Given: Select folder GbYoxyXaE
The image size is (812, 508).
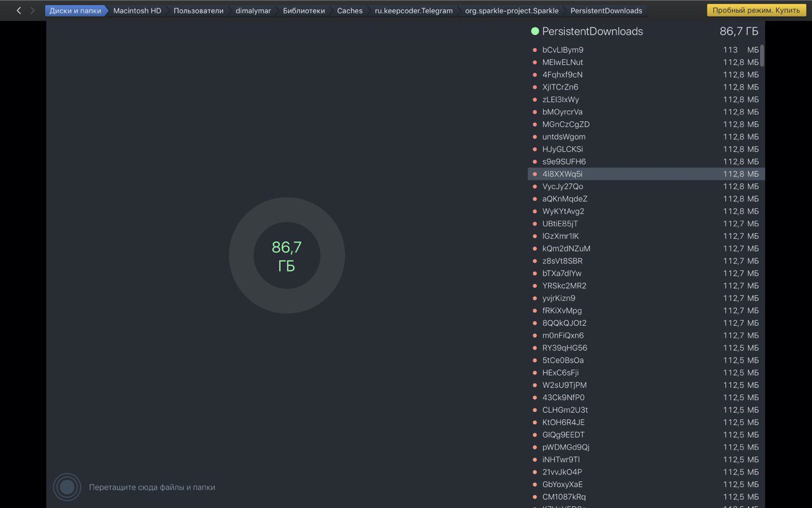Looking at the screenshot, I should coord(646,485).
